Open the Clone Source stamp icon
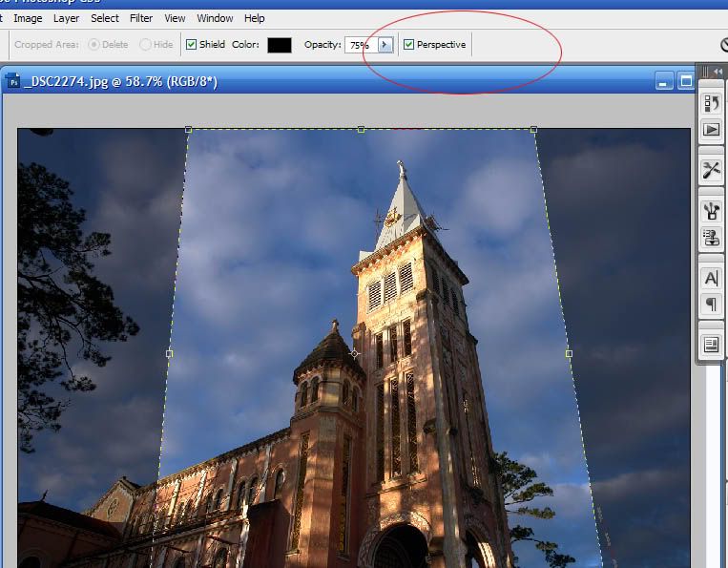Viewport: 728px width, 568px height. point(711,238)
